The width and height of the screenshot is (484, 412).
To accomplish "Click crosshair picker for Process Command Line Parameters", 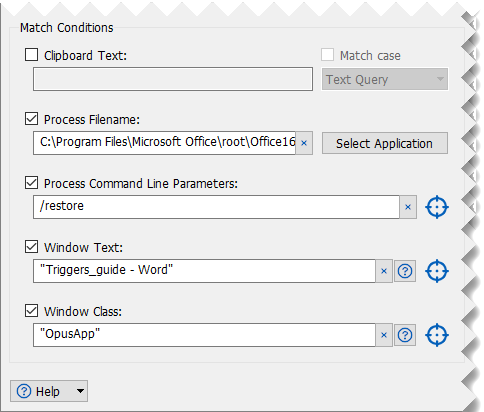I will coord(437,207).
